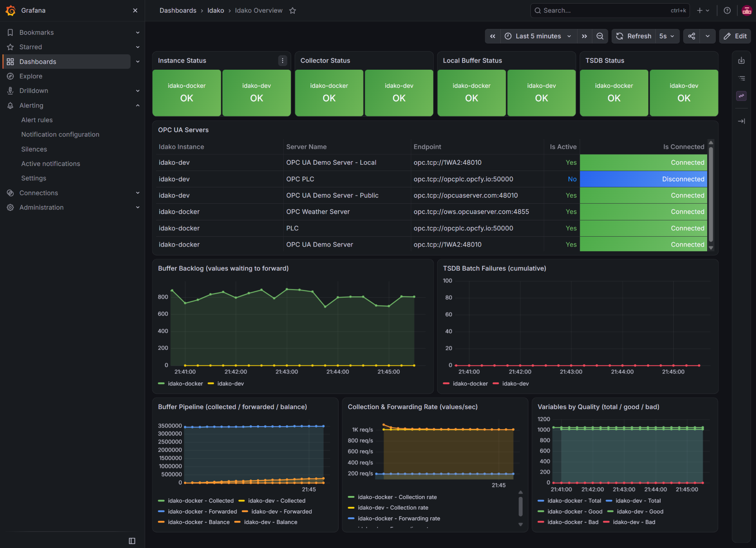Viewport: 756px width, 548px height.
Task: Expand the Starred chevron
Action: point(138,47)
